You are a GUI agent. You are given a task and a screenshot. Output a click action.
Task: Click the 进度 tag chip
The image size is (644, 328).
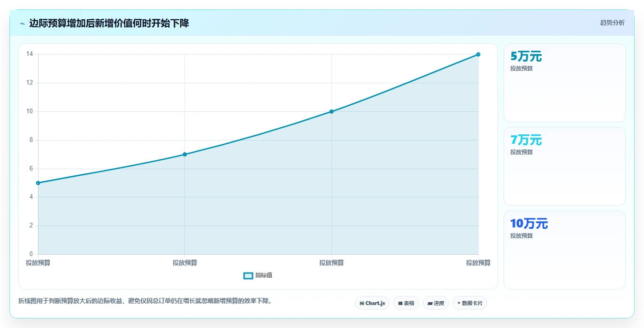click(x=436, y=303)
